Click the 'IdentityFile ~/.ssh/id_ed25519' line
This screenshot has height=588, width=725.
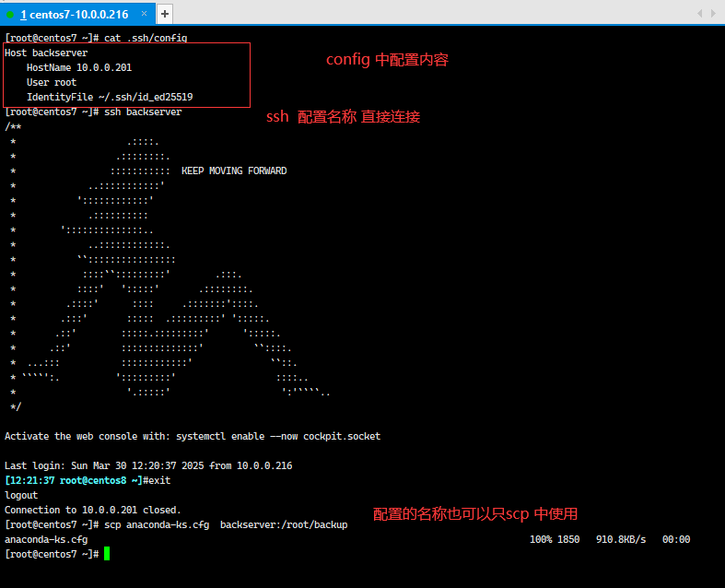pos(110,97)
